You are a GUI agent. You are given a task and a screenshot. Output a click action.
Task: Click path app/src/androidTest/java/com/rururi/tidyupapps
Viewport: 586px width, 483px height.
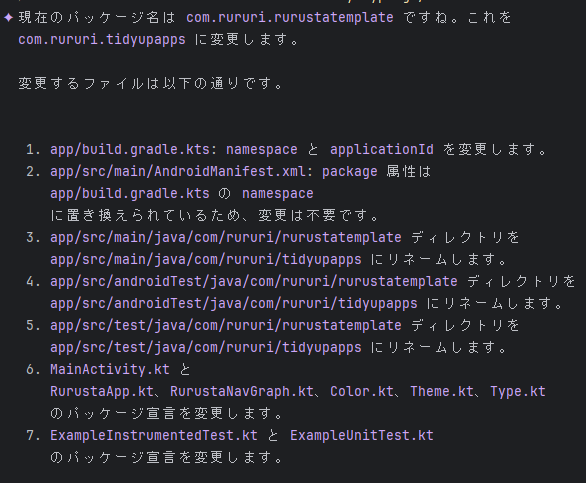pos(234,304)
